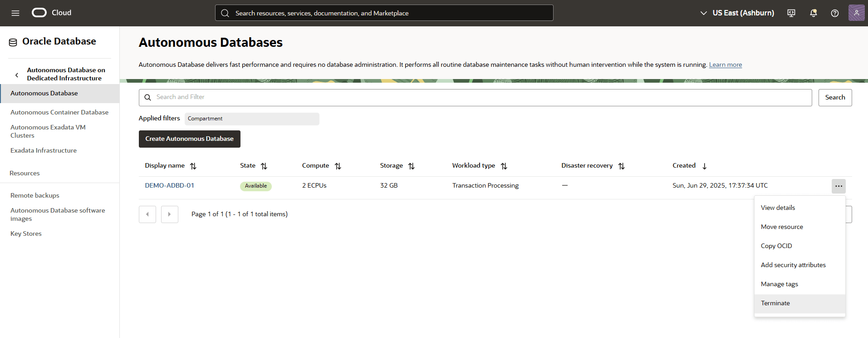
Task: Open Exadata Infrastructure in the sidebar
Action: tap(44, 150)
